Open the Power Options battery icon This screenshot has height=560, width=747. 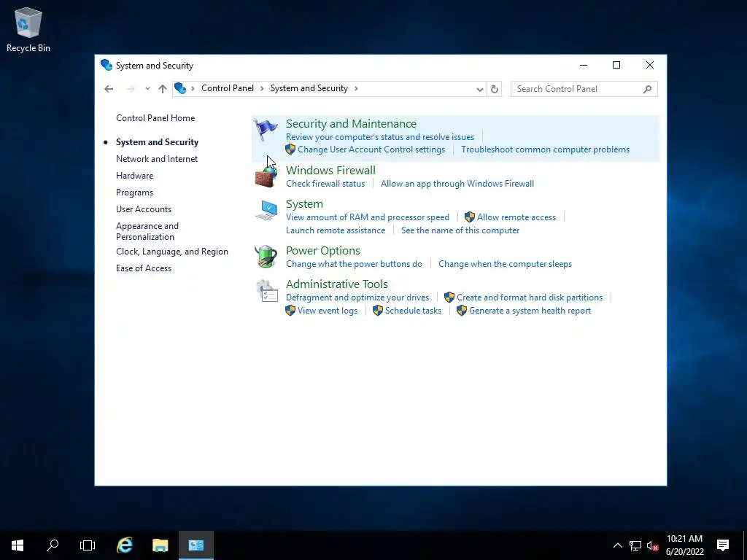(266, 257)
